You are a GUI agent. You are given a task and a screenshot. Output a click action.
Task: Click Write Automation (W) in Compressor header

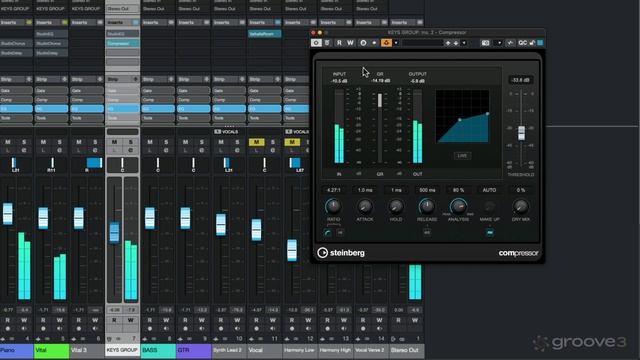tap(350, 43)
